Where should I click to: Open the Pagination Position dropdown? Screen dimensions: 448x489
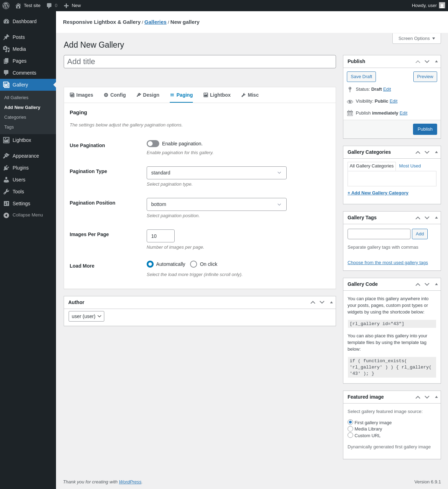point(217,204)
